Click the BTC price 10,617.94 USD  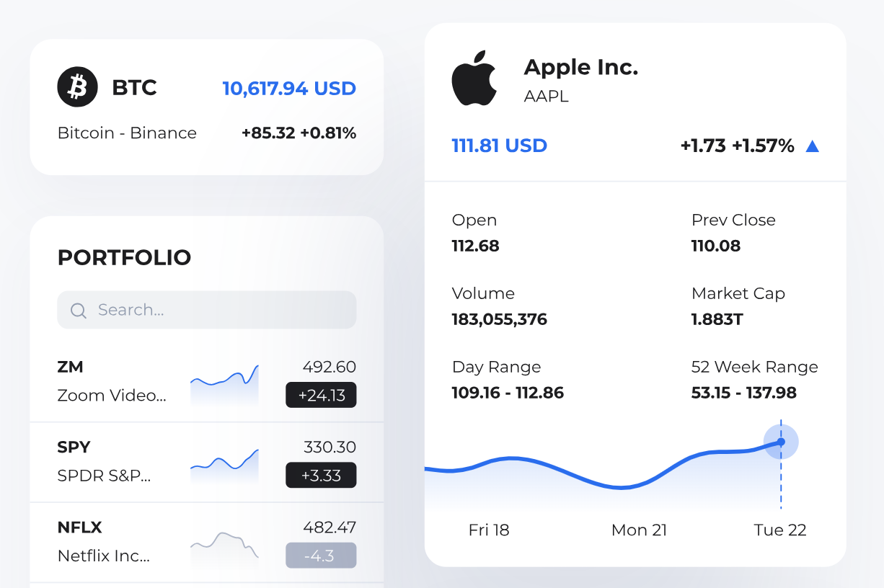(x=288, y=89)
